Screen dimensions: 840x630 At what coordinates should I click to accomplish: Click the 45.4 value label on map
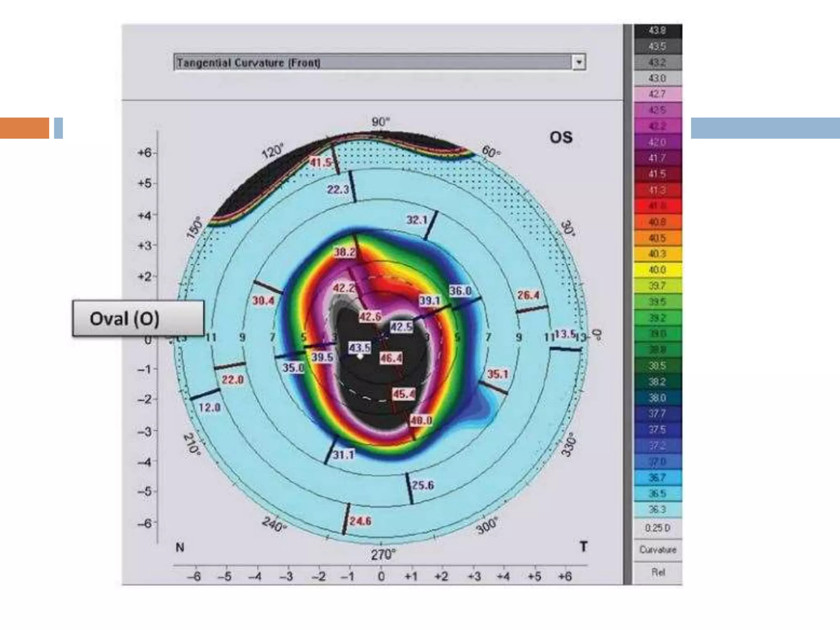click(404, 394)
